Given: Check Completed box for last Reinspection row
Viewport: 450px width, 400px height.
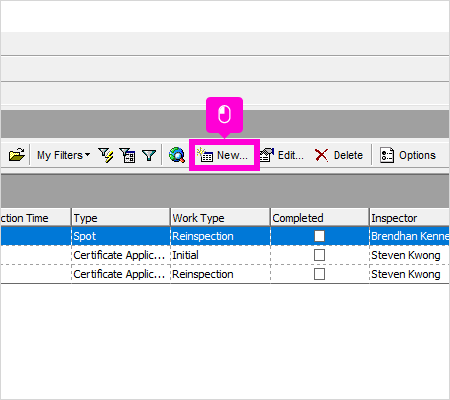Looking at the screenshot, I should (x=319, y=274).
